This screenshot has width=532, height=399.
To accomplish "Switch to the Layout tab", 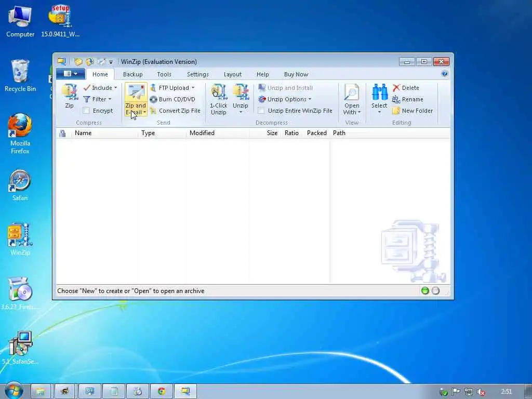I will point(233,74).
